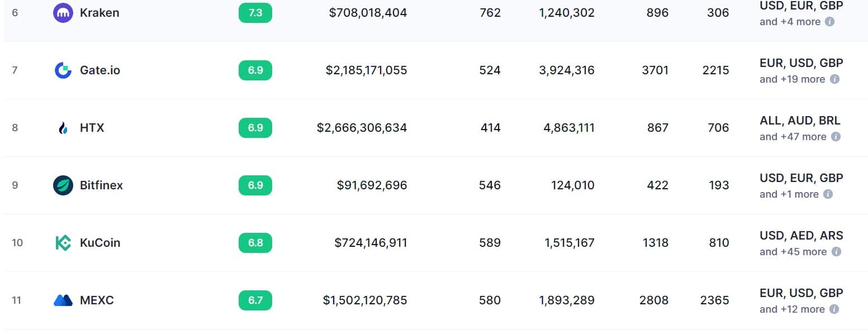Click the Kraken exchange logo icon

[x=63, y=13]
